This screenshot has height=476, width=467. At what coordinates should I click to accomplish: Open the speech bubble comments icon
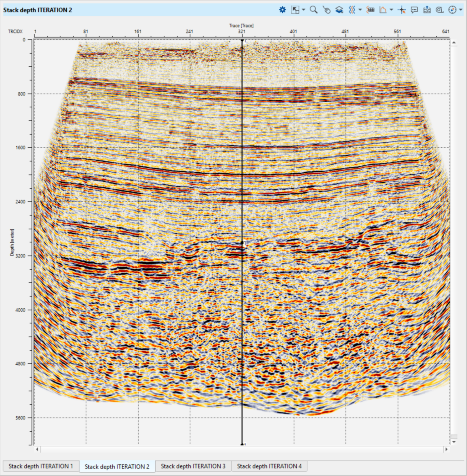tap(414, 10)
